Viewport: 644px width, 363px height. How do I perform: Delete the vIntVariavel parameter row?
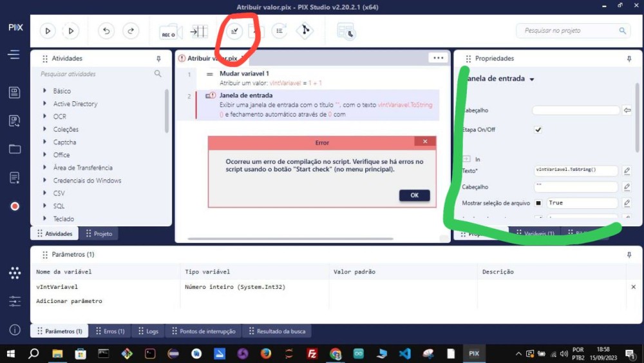(633, 287)
